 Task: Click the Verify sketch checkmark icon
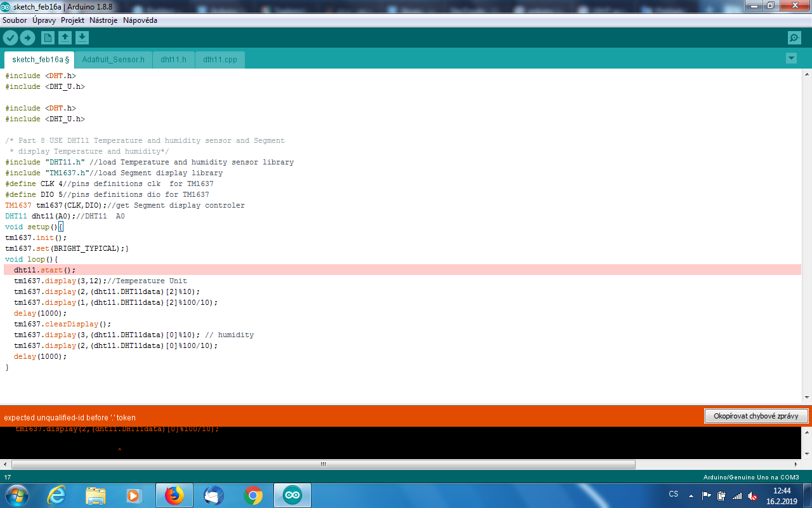(x=10, y=38)
